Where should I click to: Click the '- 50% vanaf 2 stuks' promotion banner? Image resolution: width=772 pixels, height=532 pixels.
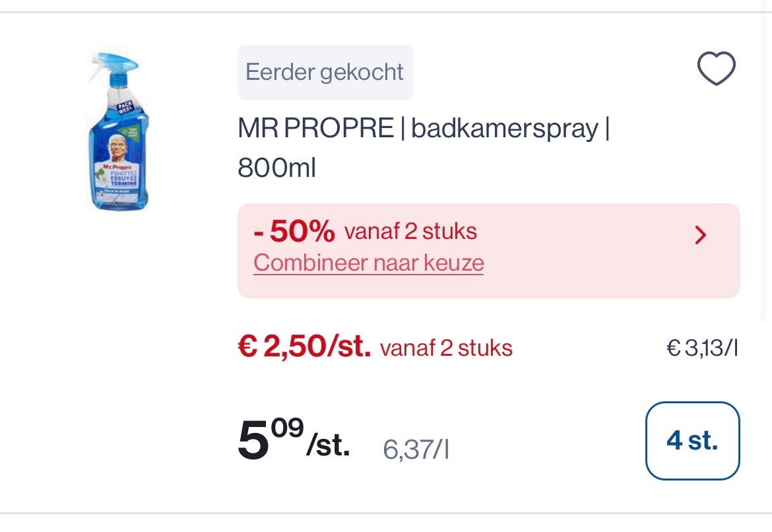366,231
